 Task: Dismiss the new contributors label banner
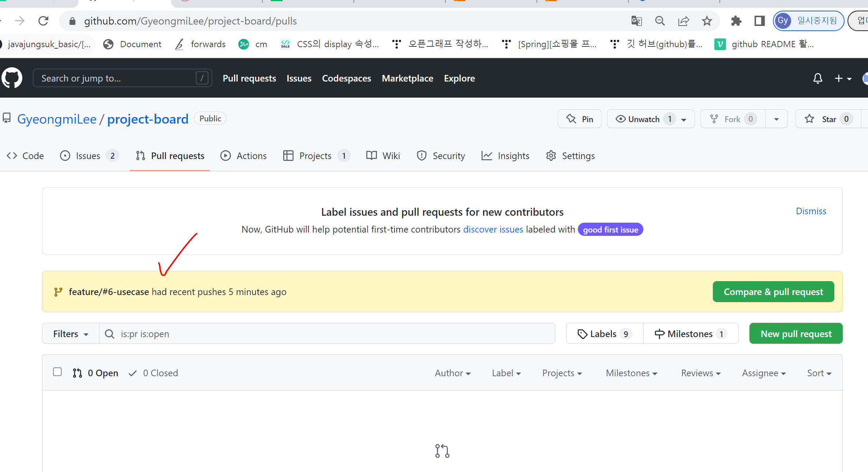click(811, 211)
